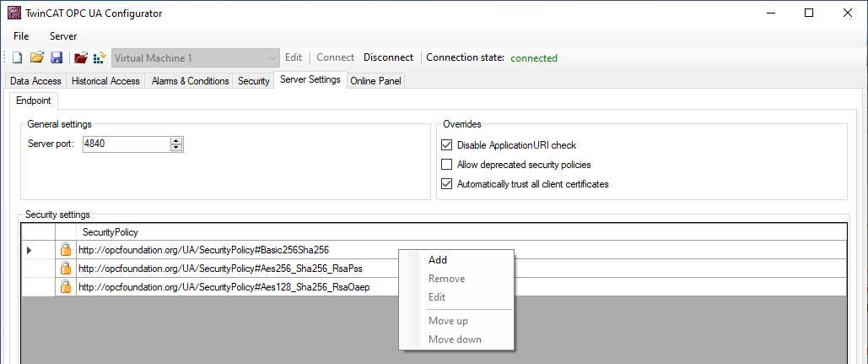
Task: Open the Virtual Machine 1 target dropdown
Action: click(x=196, y=57)
